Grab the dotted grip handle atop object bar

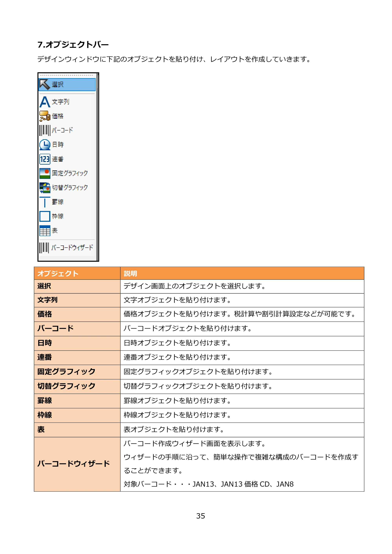coord(67,76)
